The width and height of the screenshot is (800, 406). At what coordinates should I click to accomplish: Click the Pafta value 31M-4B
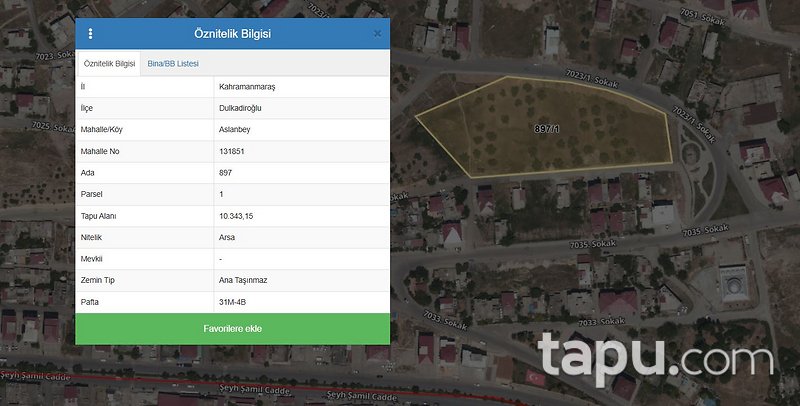[x=234, y=301]
